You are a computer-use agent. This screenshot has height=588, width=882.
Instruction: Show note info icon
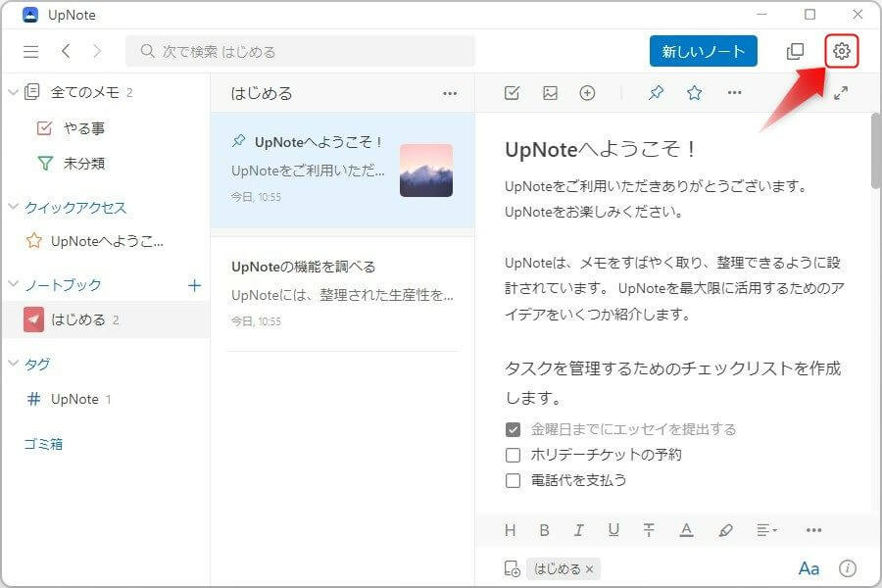point(848,568)
